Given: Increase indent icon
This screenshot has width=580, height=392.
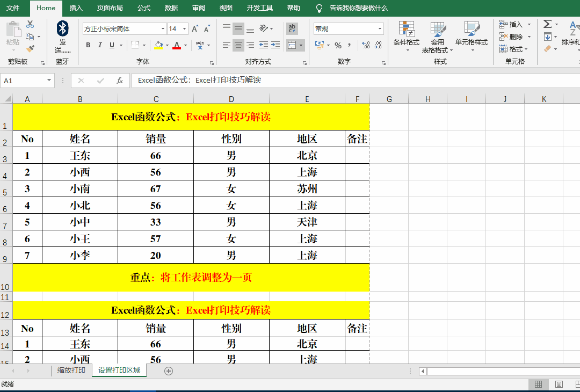Looking at the screenshot, I should [275, 45].
